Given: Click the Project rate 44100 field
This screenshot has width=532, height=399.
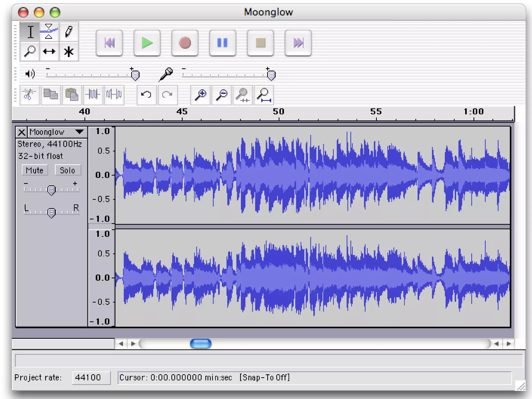Looking at the screenshot, I should [x=91, y=377].
